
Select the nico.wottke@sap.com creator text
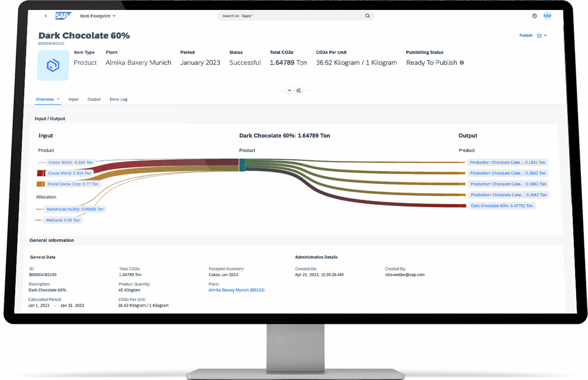[405, 275]
